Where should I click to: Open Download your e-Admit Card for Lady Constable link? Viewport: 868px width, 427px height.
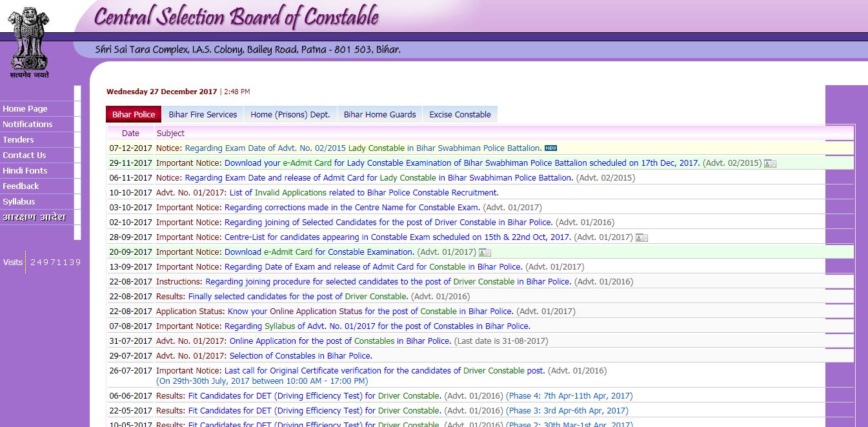[x=462, y=163]
